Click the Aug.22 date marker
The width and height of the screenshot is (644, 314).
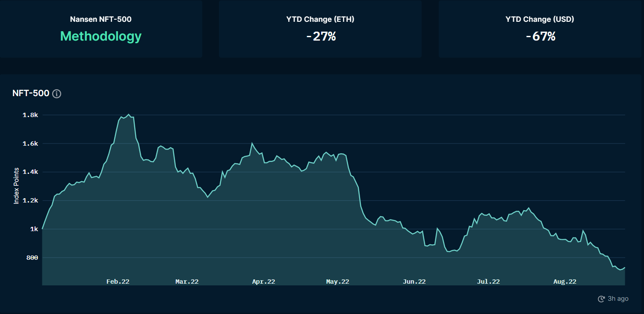point(564,282)
